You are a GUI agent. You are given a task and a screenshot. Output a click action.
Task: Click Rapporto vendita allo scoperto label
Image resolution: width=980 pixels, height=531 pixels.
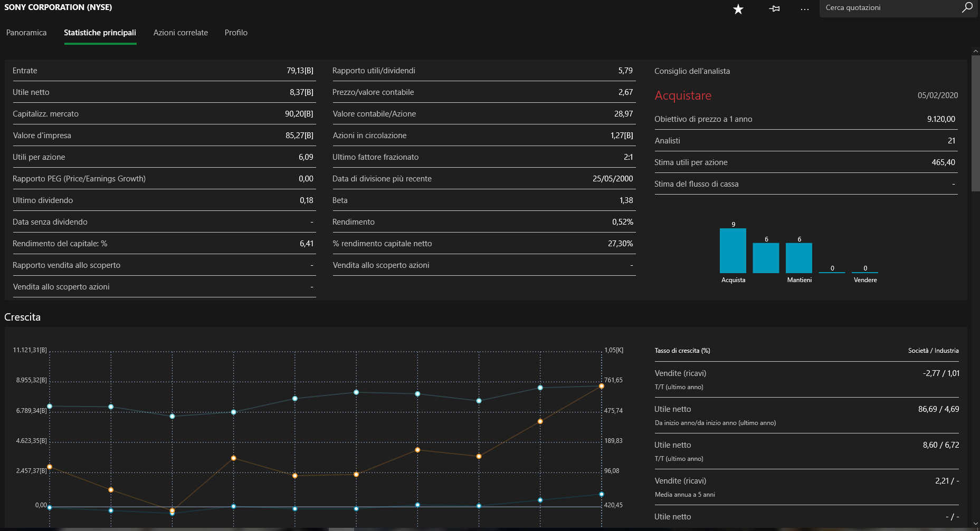point(66,265)
